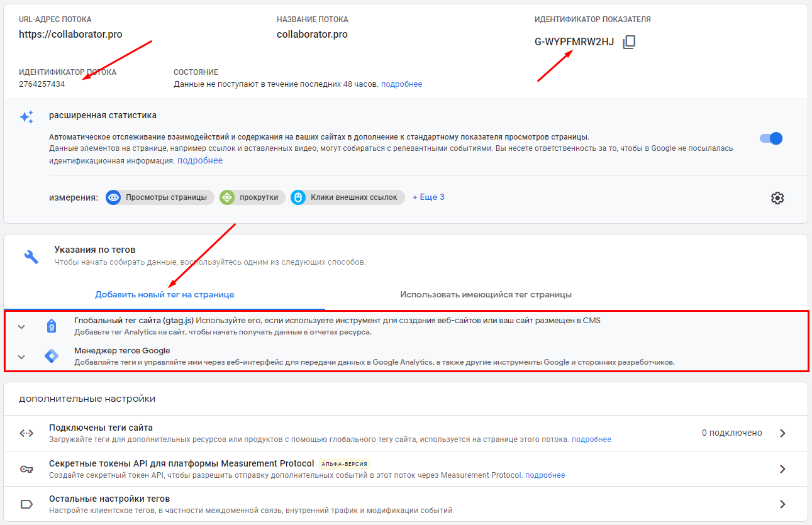This screenshot has width=812, height=525.
Task: Show more measurements via + Еще 3
Action: pyautogui.click(x=428, y=197)
